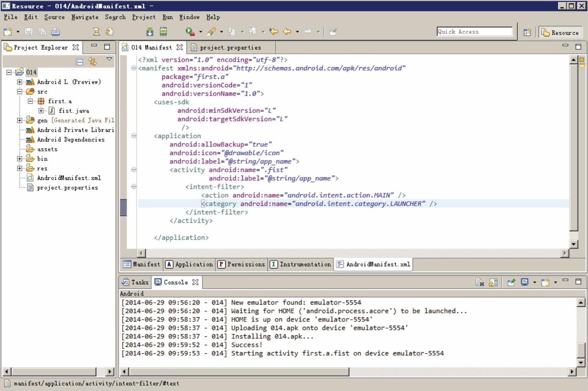Open the Project Explorer view menu arrow
588x391 pixels.
point(109,59)
